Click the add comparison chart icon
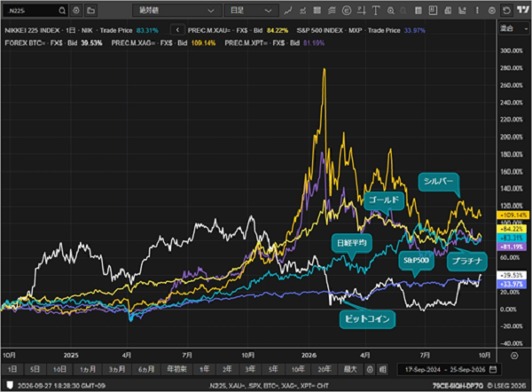532x392 pixels. pyautogui.click(x=302, y=11)
